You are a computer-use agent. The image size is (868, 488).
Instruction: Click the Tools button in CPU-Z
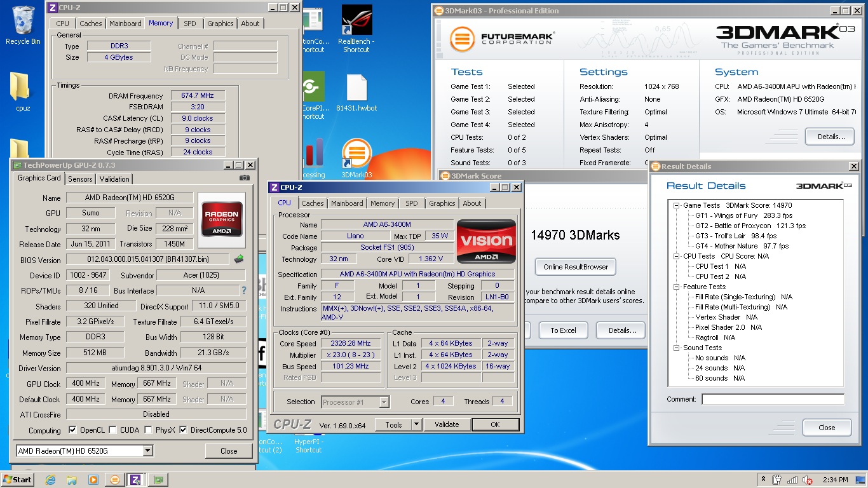(393, 425)
